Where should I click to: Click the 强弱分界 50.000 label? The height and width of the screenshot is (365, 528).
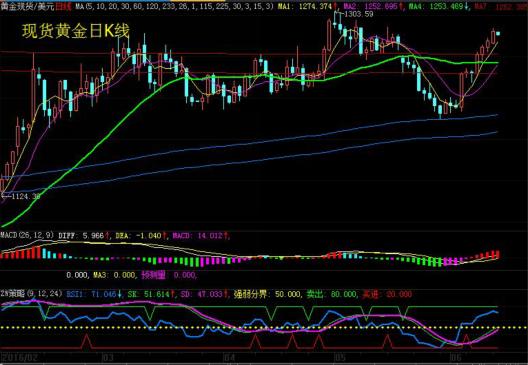[267, 294]
